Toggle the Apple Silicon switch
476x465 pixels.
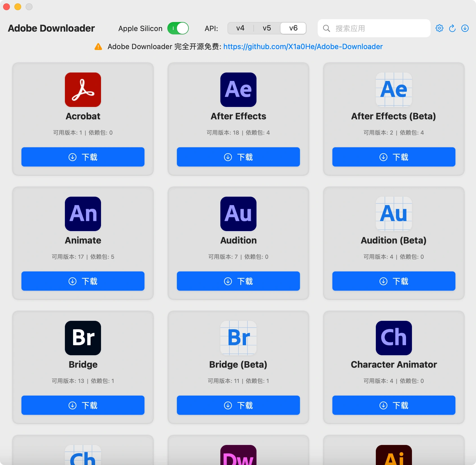pos(178,28)
